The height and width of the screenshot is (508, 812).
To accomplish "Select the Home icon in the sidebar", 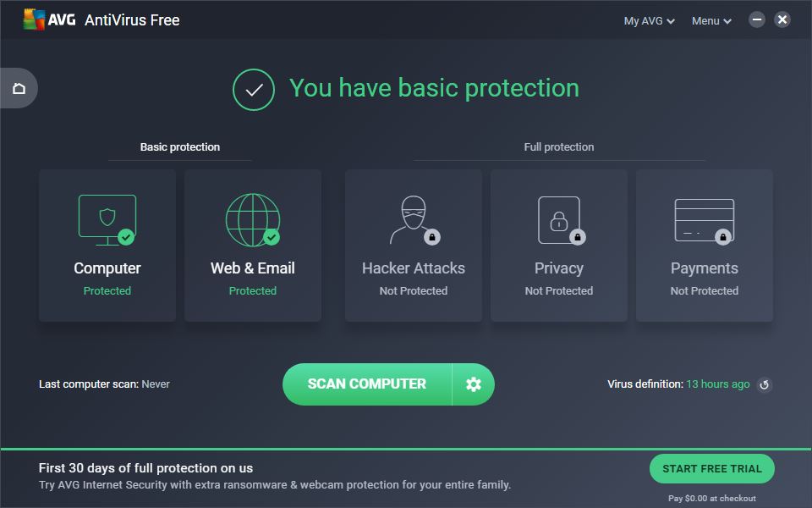I will (x=19, y=88).
